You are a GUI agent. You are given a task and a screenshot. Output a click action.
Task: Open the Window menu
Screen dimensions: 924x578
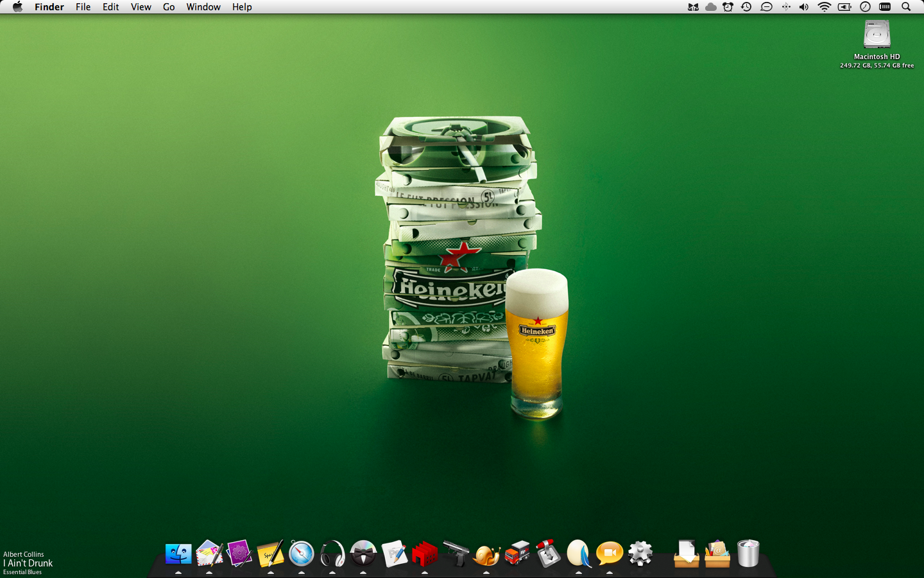(x=203, y=7)
